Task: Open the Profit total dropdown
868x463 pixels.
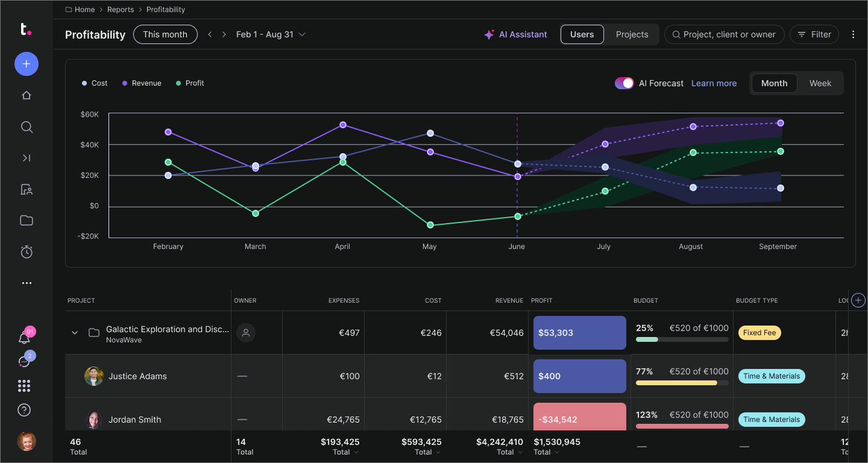Action: [546, 452]
